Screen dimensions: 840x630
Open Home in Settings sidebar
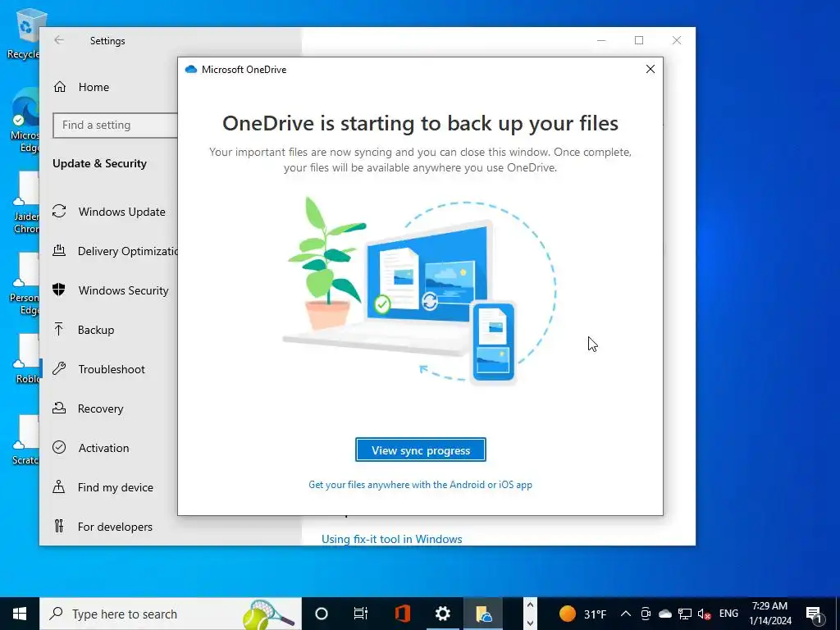pos(94,87)
